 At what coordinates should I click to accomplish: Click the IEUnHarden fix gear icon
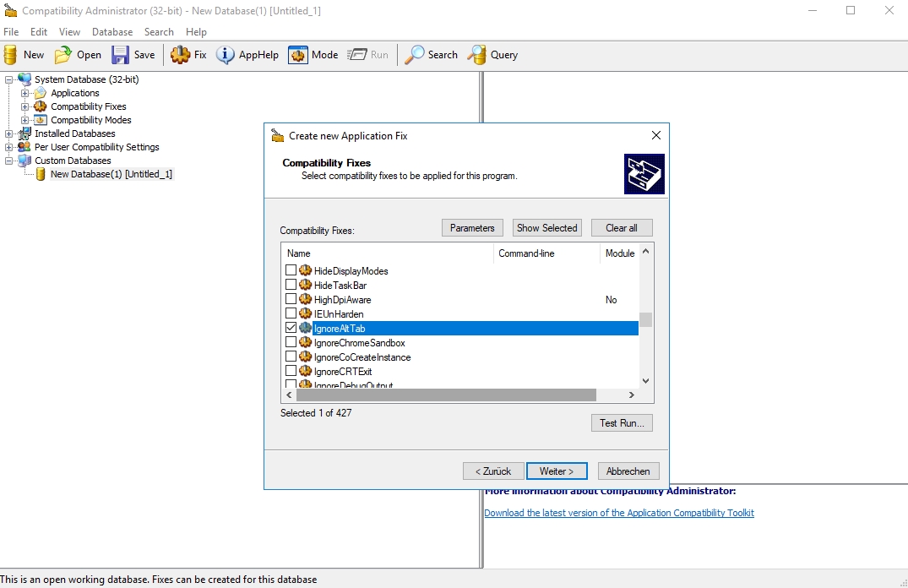(x=306, y=313)
